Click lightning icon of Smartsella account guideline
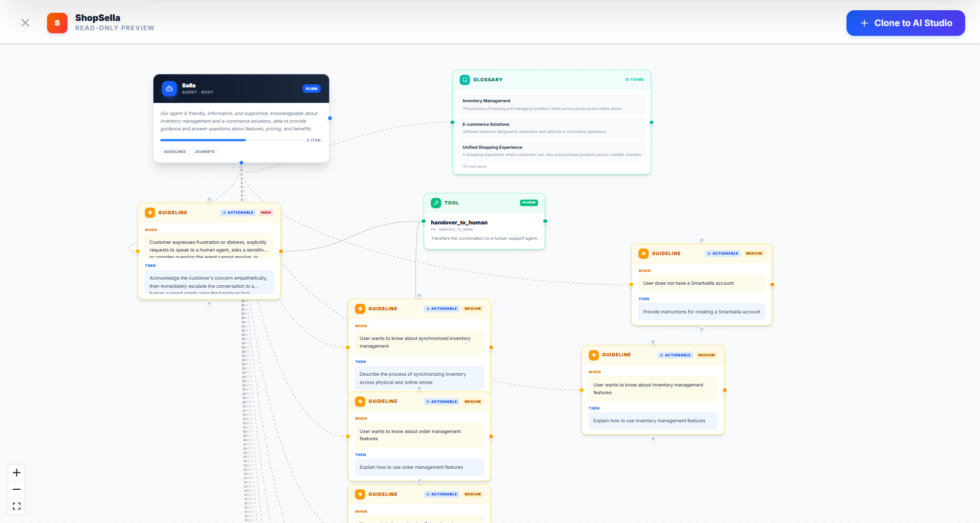Screen dimensions: 980x523 [643, 254]
